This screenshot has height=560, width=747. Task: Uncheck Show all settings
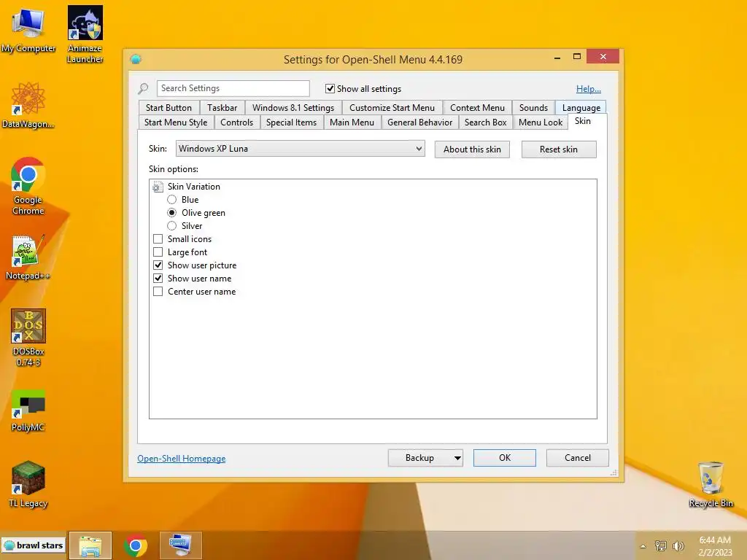pos(330,88)
